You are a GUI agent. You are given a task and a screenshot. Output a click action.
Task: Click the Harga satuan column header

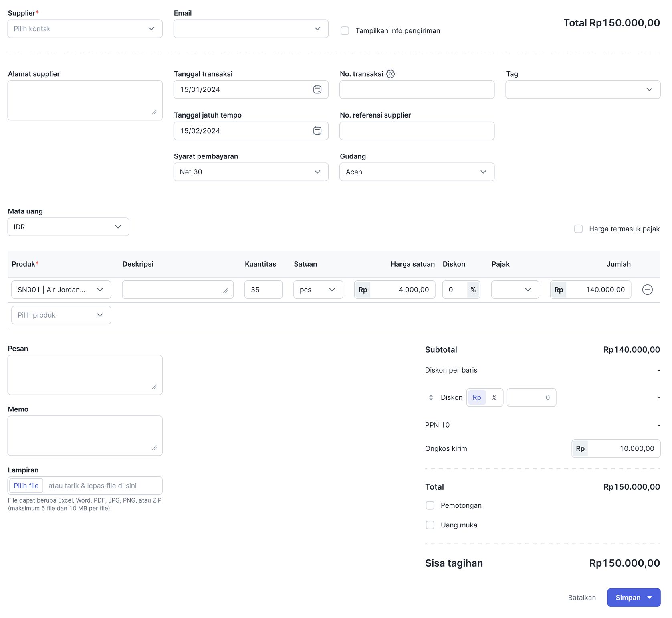(413, 264)
